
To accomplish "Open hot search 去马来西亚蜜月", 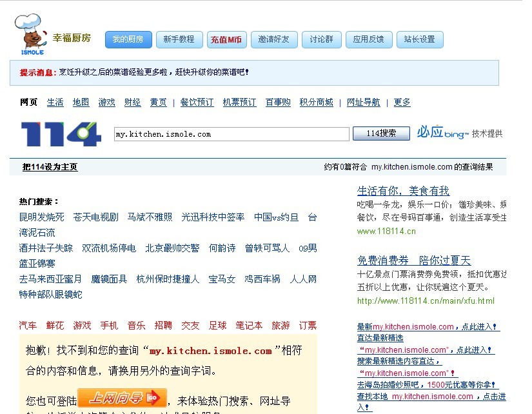I will click(x=50, y=279).
